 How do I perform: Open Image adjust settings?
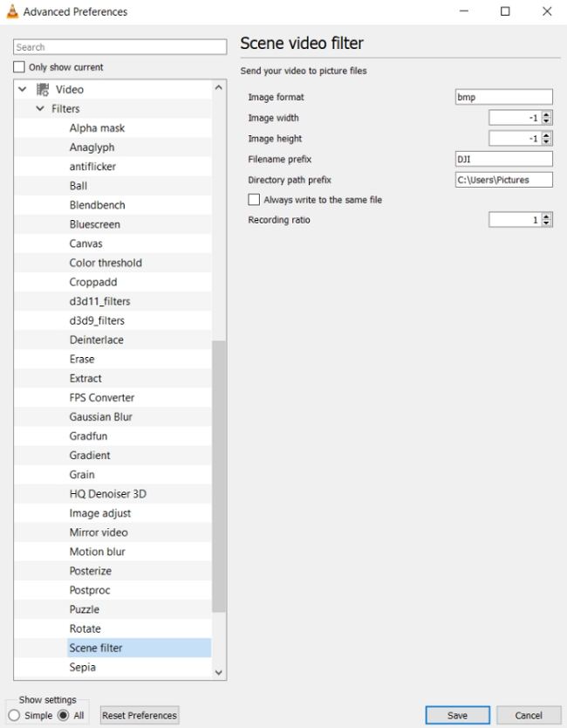(x=99, y=513)
